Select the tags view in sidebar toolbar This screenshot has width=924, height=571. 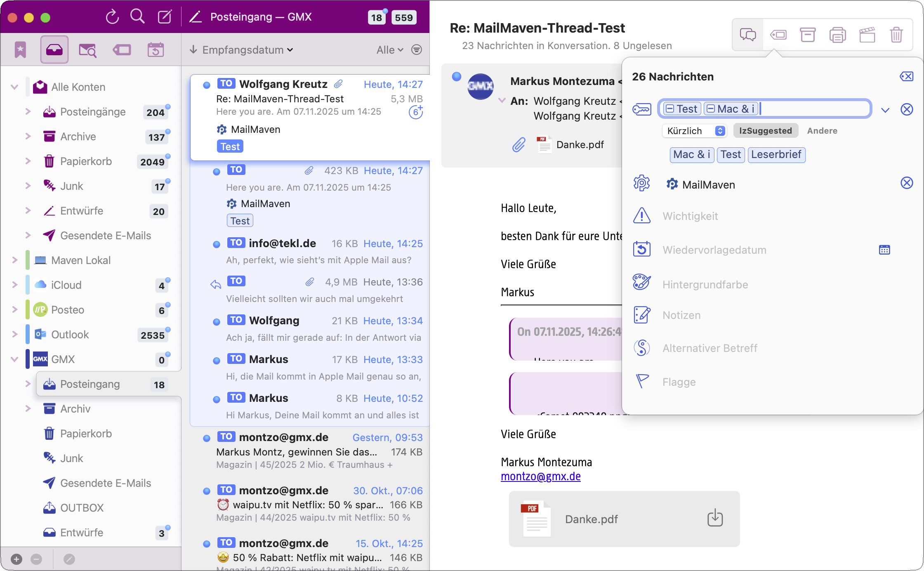[x=122, y=50]
